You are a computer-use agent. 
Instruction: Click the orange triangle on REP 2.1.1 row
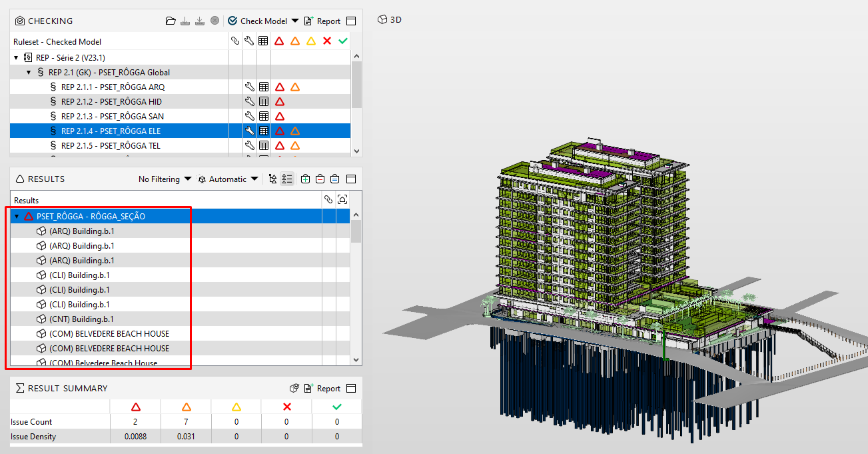point(295,87)
